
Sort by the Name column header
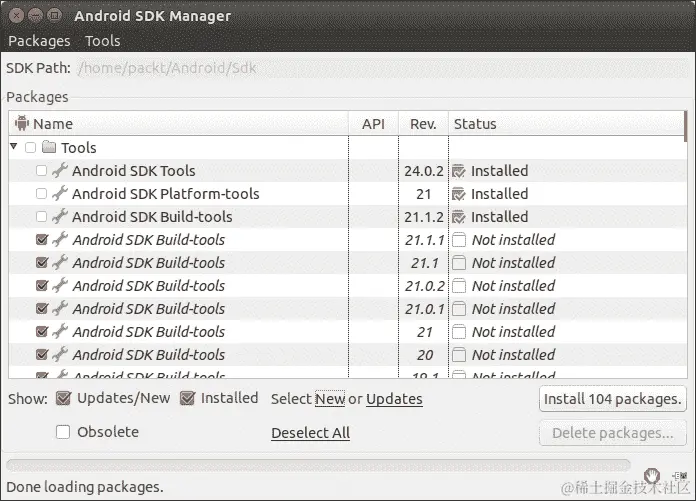click(x=178, y=123)
